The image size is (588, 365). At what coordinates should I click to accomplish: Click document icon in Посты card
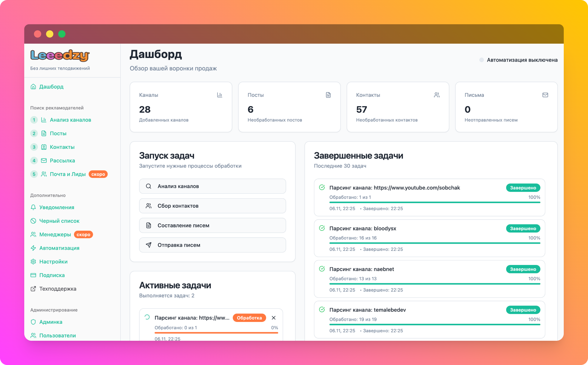pyautogui.click(x=328, y=95)
